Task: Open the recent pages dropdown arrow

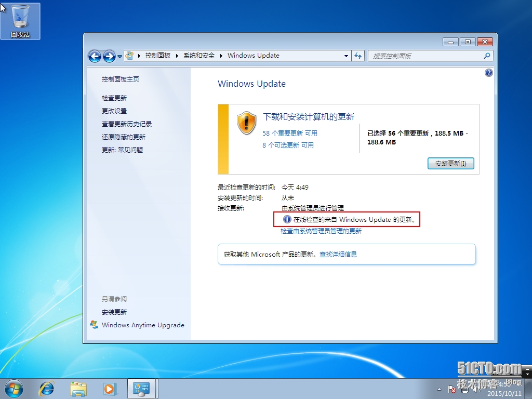Action: 120,57
